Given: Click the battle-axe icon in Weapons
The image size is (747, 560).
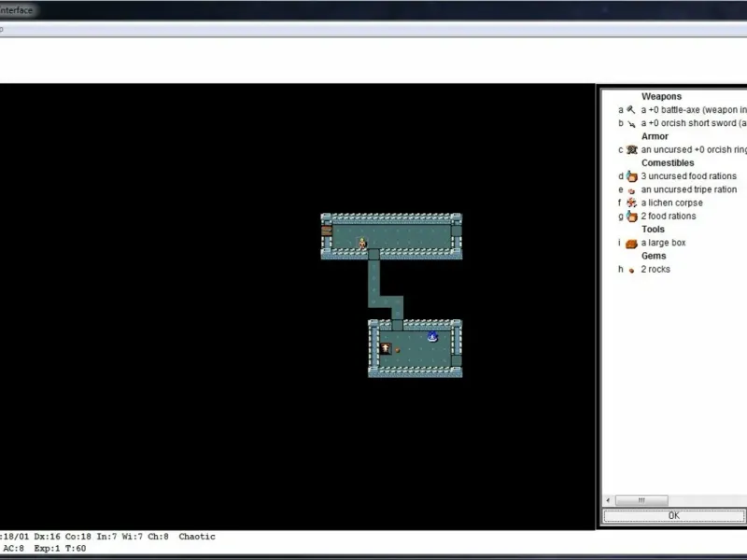Looking at the screenshot, I should pos(631,110).
